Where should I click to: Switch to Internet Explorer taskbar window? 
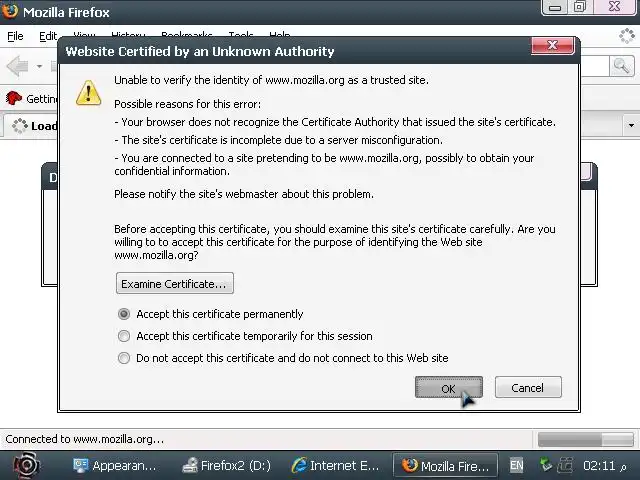pos(336,466)
